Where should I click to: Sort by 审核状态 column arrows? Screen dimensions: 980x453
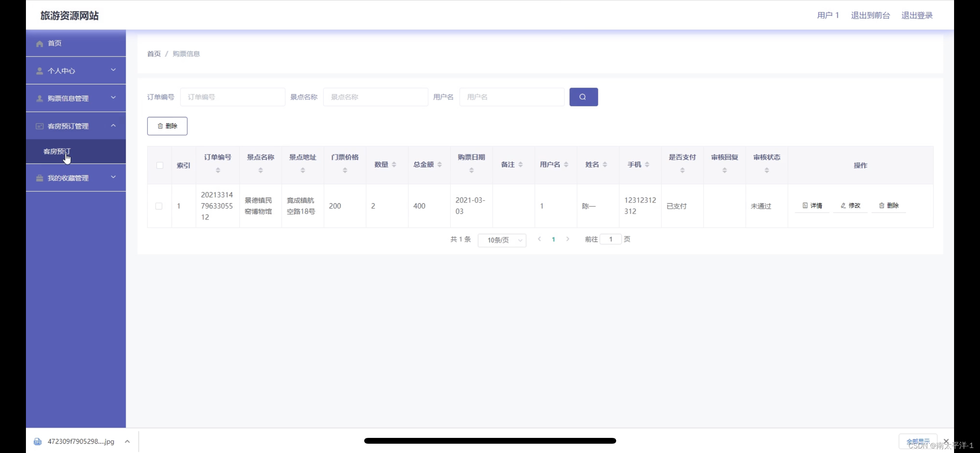(x=767, y=170)
